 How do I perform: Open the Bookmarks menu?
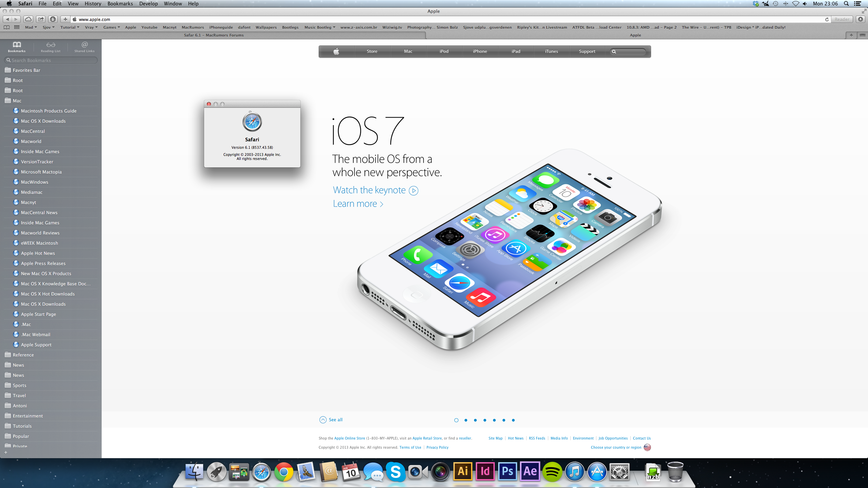pos(120,4)
